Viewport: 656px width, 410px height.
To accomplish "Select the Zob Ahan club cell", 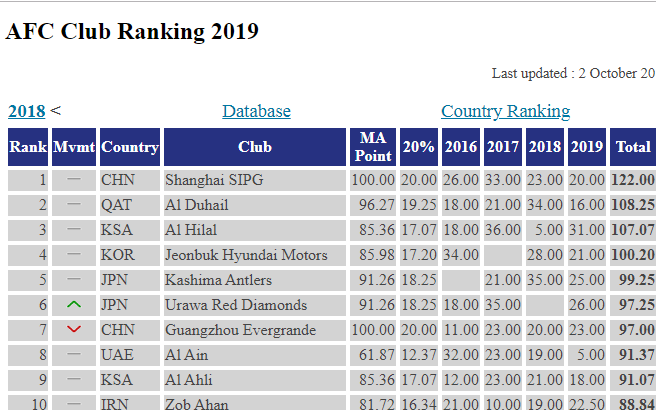I will tap(255, 403).
